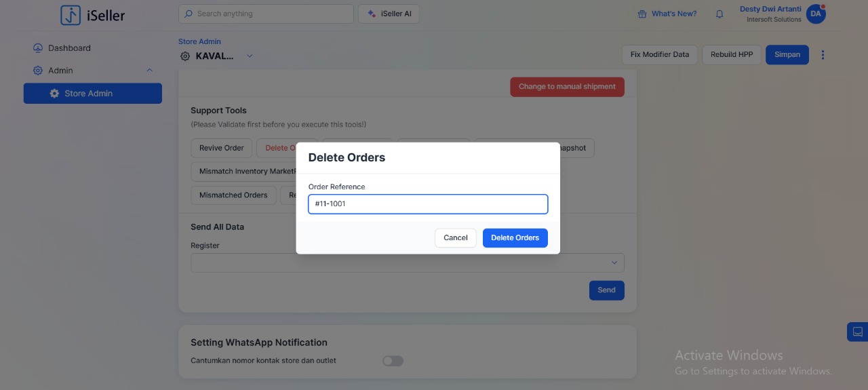868x390 pixels.
Task: Open the What's New gift icon
Action: (642, 14)
